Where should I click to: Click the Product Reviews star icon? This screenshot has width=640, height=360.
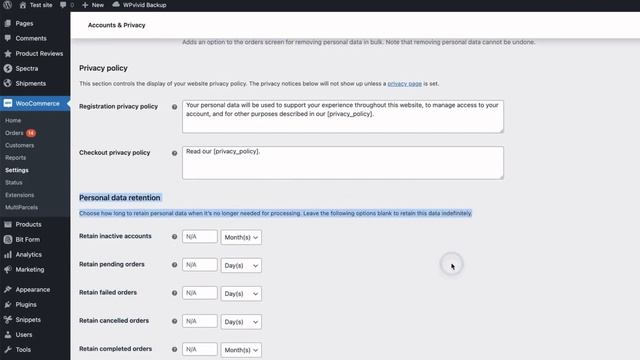8,53
